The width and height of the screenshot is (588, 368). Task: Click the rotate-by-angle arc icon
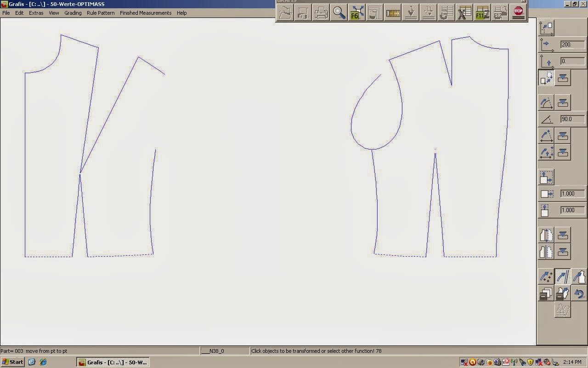click(546, 103)
